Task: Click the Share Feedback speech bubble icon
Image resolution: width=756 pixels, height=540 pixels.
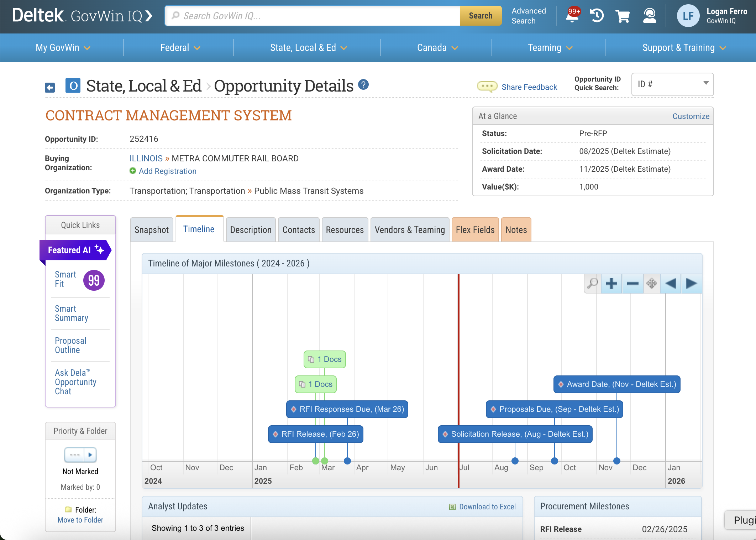Action: point(487,87)
